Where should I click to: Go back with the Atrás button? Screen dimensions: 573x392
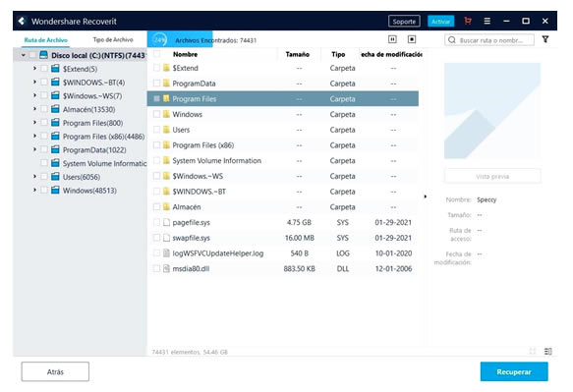(55, 371)
